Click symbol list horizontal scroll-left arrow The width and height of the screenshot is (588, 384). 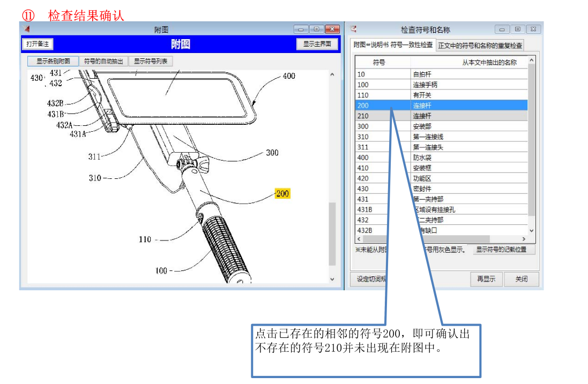tap(359, 239)
